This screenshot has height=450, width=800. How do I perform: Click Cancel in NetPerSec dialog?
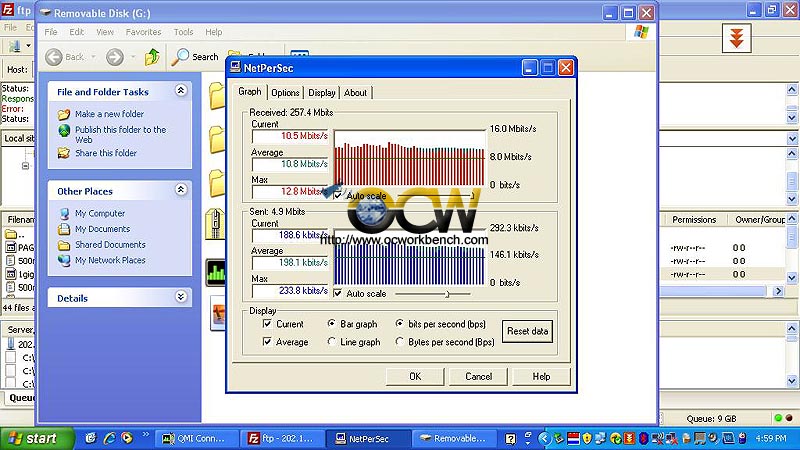[x=479, y=377]
